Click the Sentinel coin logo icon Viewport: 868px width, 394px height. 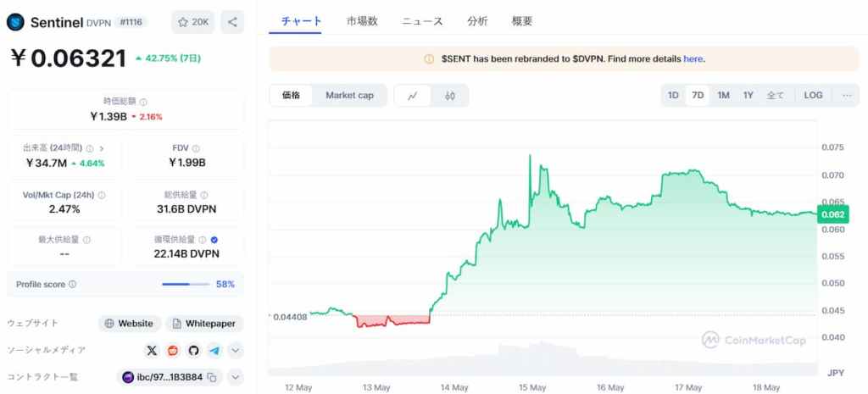click(x=15, y=22)
